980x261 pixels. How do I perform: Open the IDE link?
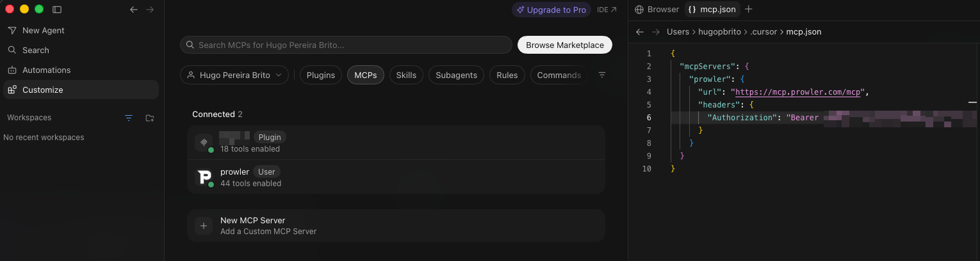(607, 10)
